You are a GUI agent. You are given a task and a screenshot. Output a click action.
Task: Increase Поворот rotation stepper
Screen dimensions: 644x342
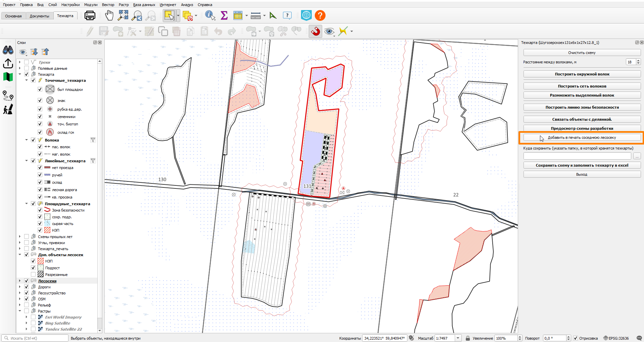[568, 337]
